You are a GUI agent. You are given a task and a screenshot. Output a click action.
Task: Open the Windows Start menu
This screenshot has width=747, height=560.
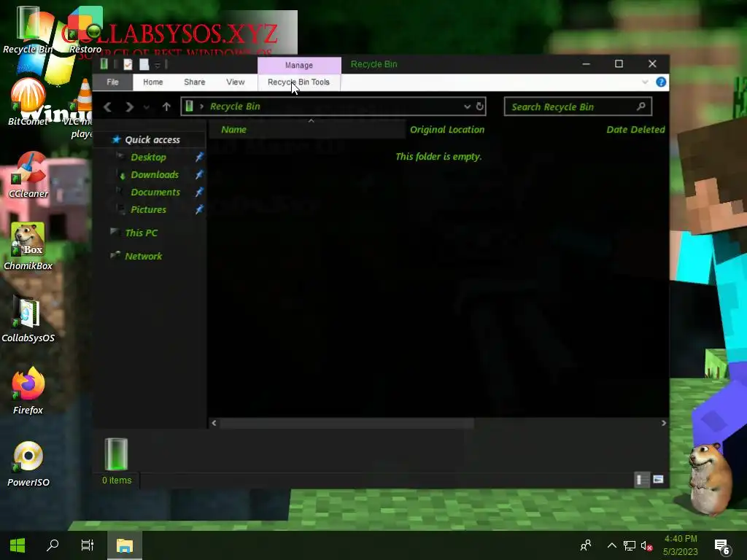(18, 545)
